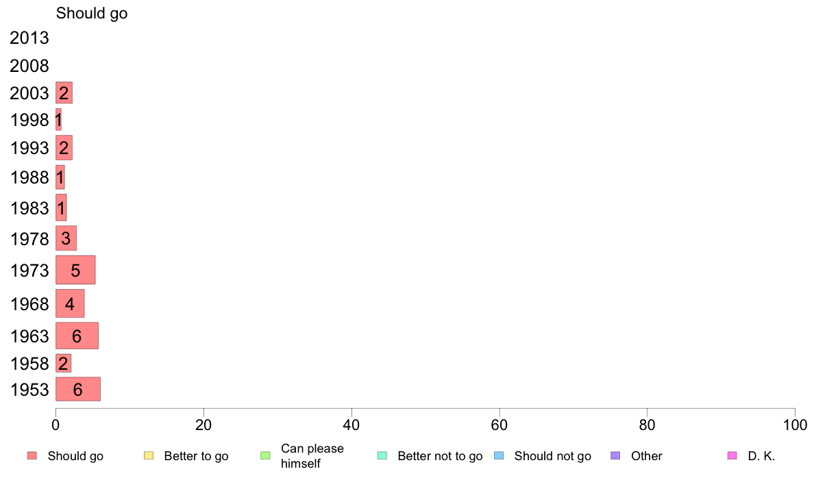Viewport: 814px width, 504px height.
Task: Select the 1953 bar showing 6
Action: [x=78, y=389]
